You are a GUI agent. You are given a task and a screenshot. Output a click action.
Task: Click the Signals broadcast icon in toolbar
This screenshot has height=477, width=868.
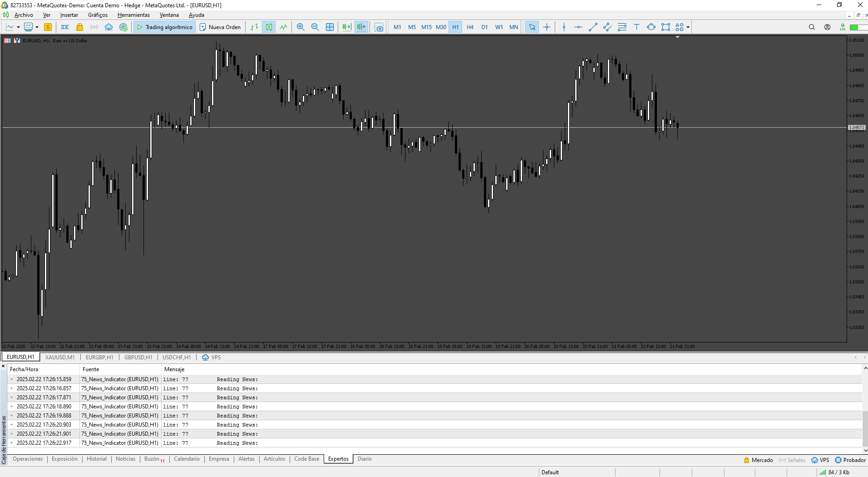pyautogui.click(x=94, y=27)
